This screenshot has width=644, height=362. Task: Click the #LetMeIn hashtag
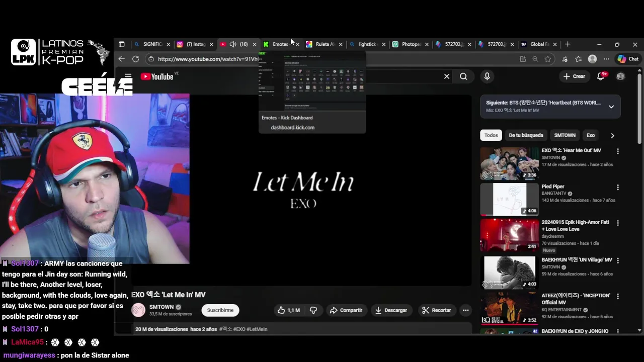257,329
